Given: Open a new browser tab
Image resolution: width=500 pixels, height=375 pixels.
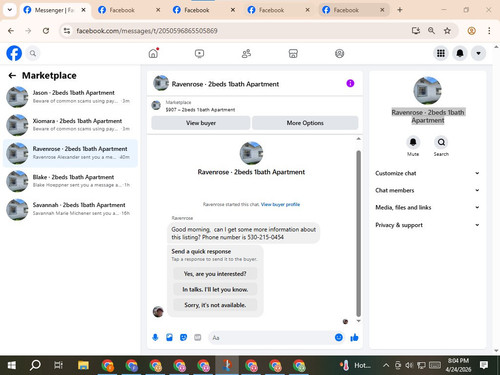Looking at the screenshot, I should point(400,10).
